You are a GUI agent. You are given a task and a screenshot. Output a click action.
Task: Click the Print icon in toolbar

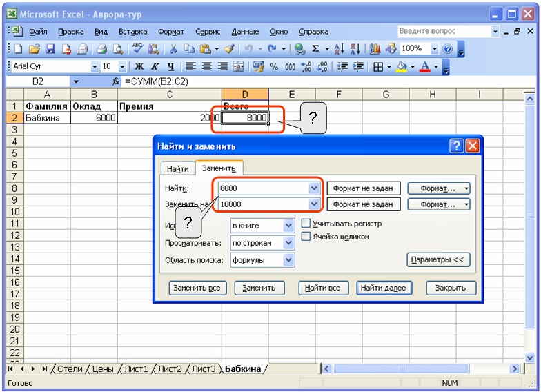pyautogui.click(x=101, y=49)
